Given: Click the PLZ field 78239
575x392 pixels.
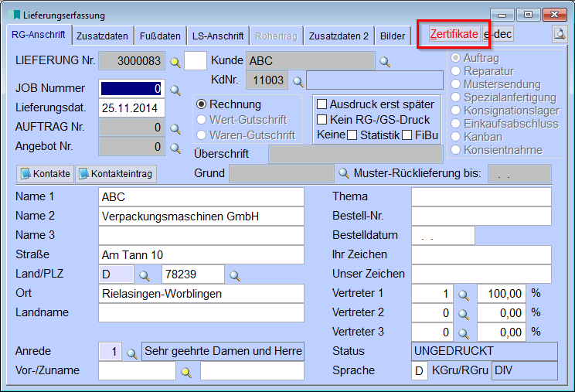Looking at the screenshot, I should click(193, 274).
